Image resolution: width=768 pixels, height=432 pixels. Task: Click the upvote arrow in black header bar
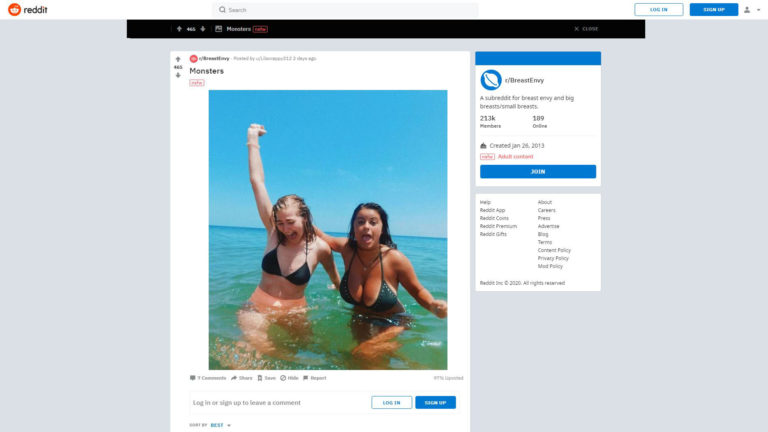[x=179, y=29]
